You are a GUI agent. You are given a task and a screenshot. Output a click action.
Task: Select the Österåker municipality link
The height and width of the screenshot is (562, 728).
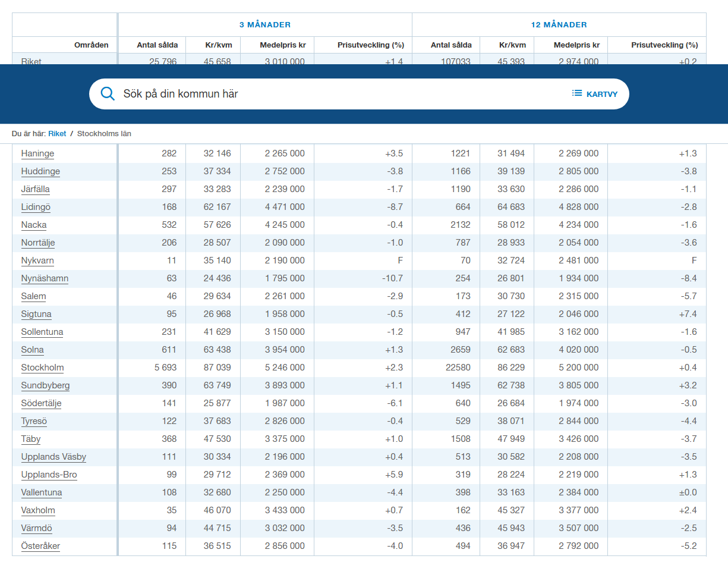tap(40, 546)
